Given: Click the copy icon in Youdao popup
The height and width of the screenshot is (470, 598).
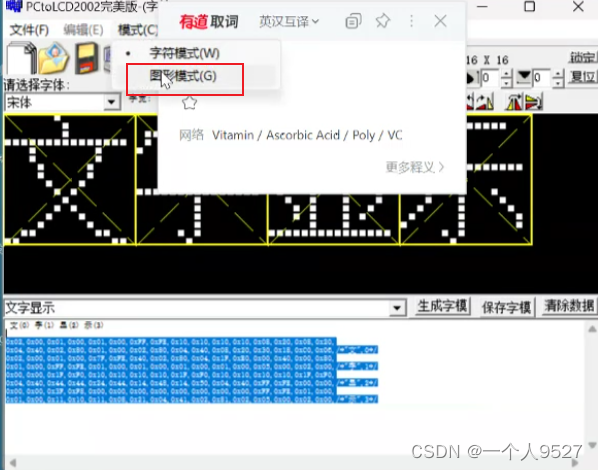Looking at the screenshot, I should 353,21.
